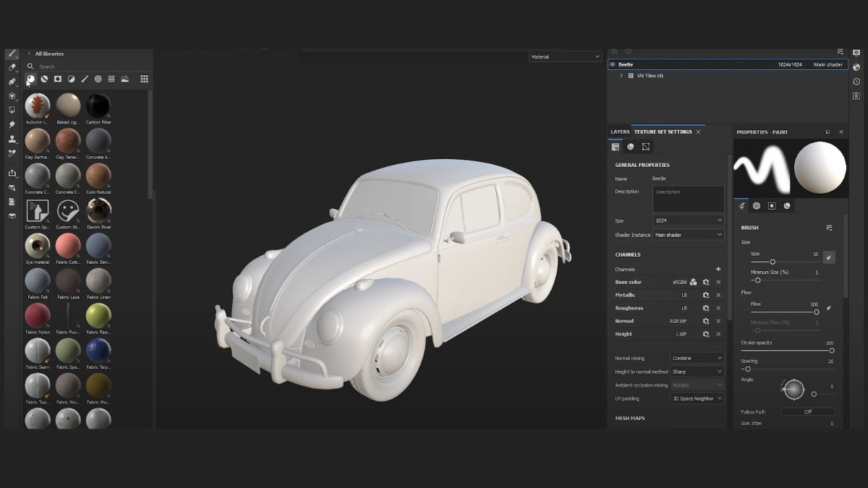Open Base color channel-mixing circles icon
This screenshot has height=488, width=868.
coord(694,282)
